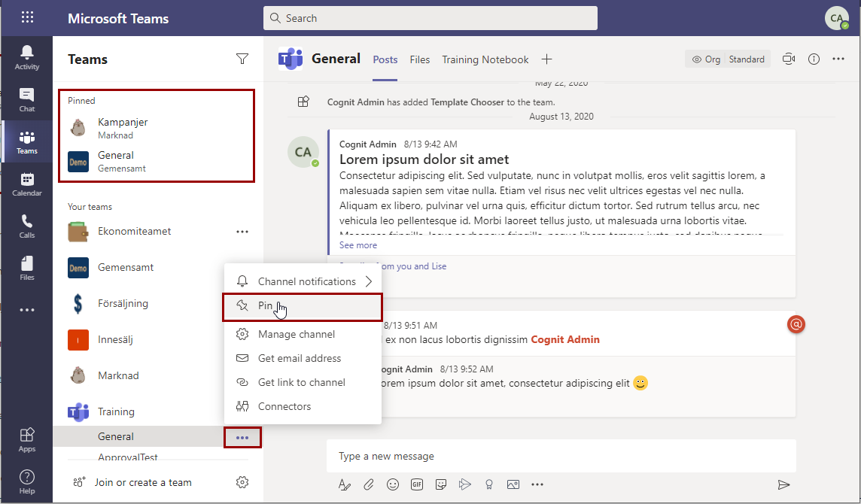Open the Microsoft 365 app launcher

(27, 18)
